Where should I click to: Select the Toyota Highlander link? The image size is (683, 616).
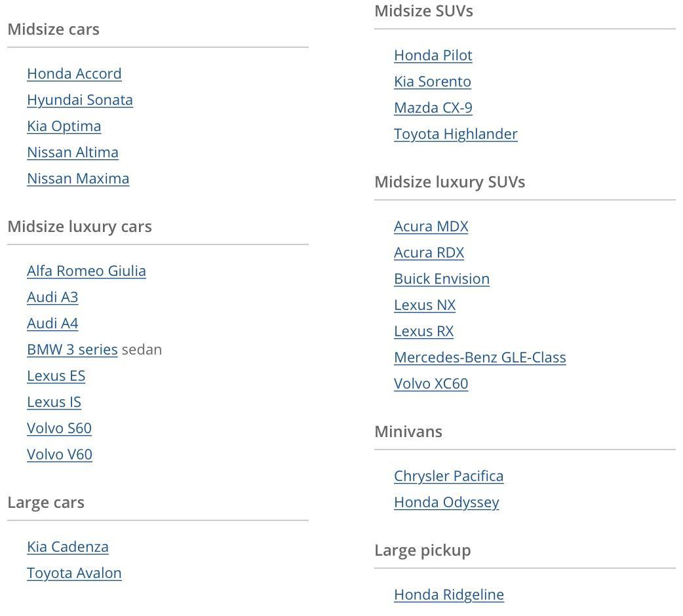click(x=456, y=134)
